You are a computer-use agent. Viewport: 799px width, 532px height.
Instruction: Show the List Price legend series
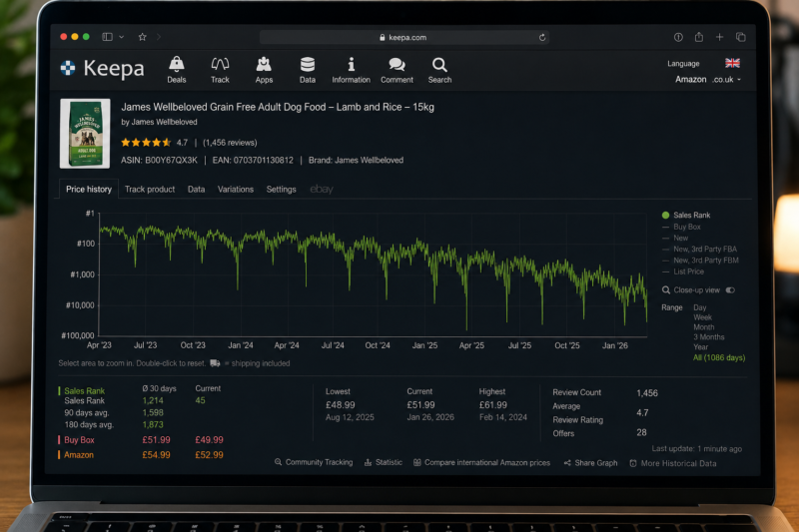pos(683,271)
